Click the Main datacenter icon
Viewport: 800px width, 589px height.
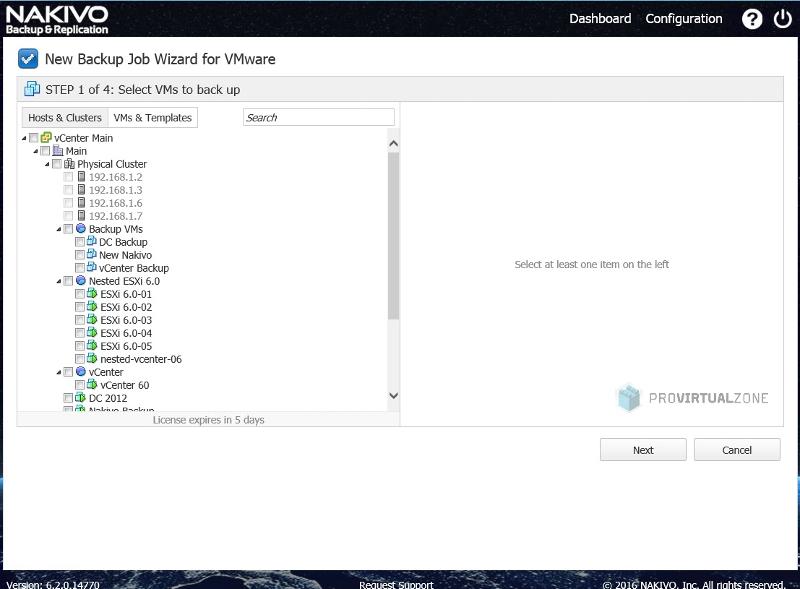click(58, 151)
